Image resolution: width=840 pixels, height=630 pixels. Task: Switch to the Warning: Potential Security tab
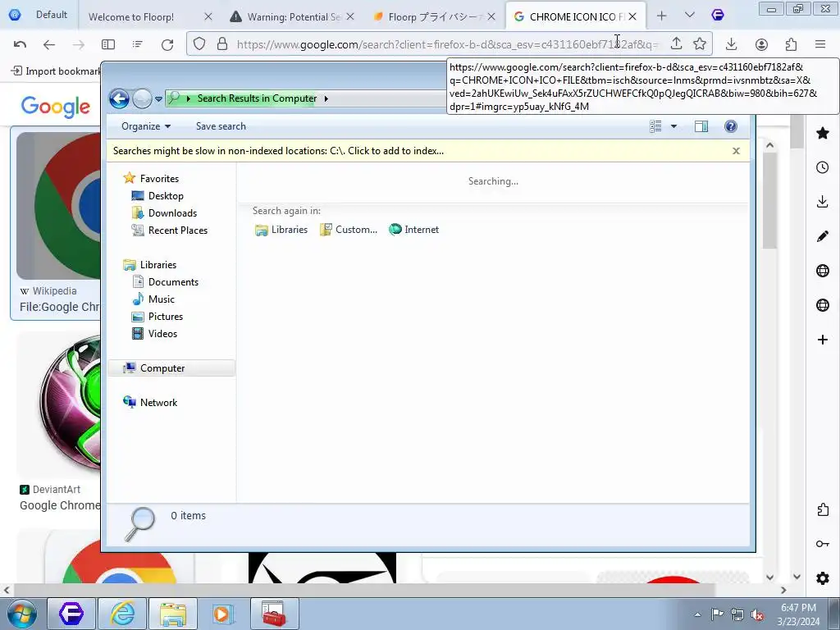(292, 16)
